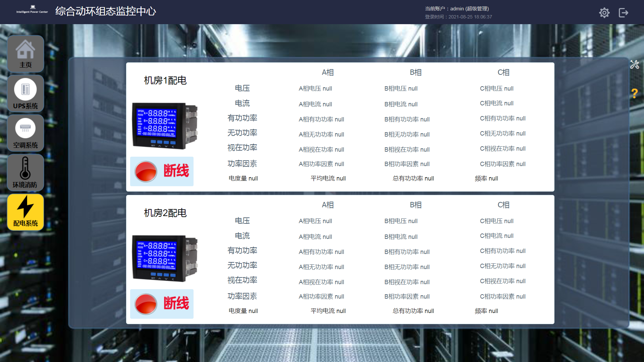Image resolution: width=644 pixels, height=362 pixels.
Task: Click the 机房1配电 red 断线 status indicator
Action: pos(162,171)
